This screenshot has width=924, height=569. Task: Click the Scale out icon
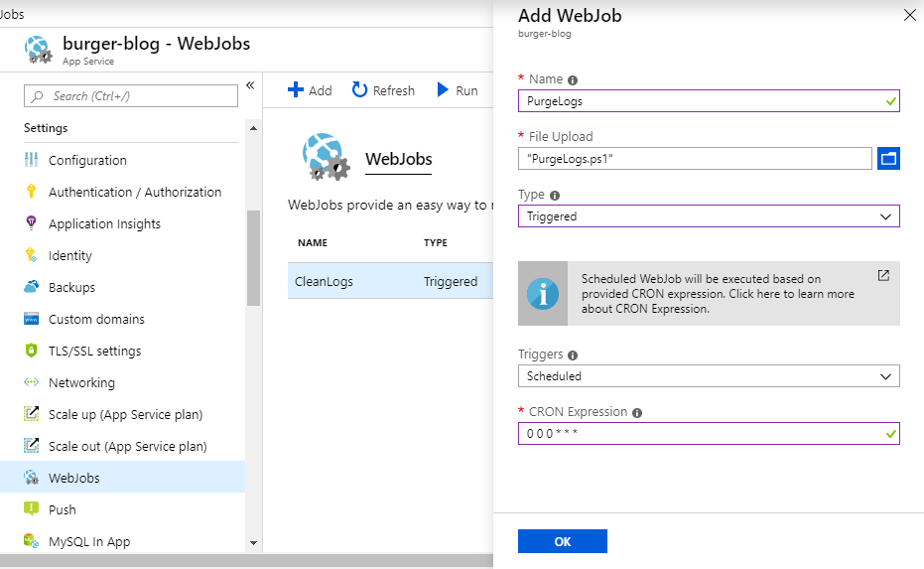(x=31, y=445)
